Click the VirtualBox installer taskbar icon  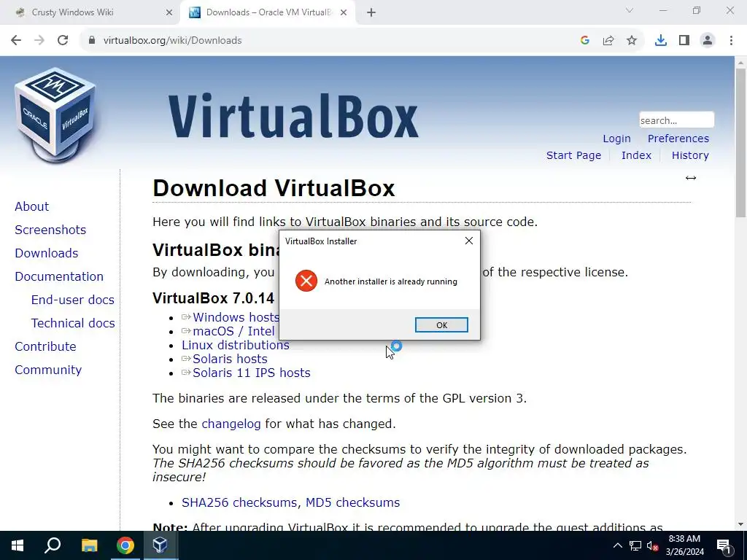[x=160, y=545]
